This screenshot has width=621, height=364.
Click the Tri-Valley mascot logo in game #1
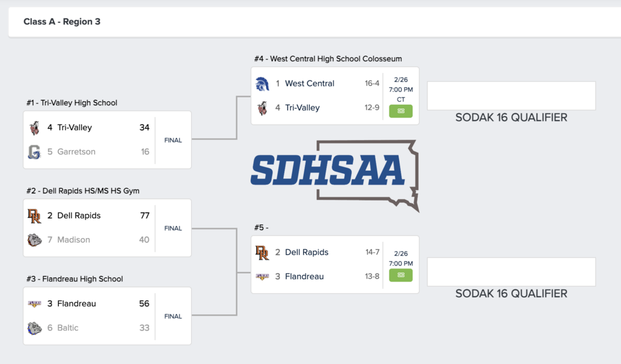click(35, 127)
